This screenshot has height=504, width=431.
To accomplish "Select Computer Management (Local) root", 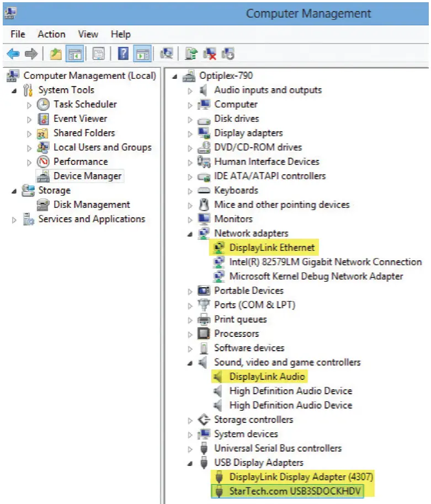I will point(89,76).
